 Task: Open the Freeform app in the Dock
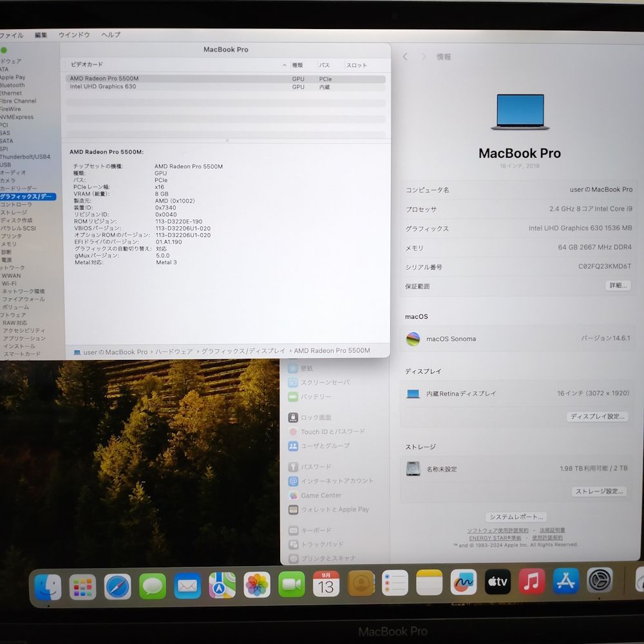(x=464, y=582)
